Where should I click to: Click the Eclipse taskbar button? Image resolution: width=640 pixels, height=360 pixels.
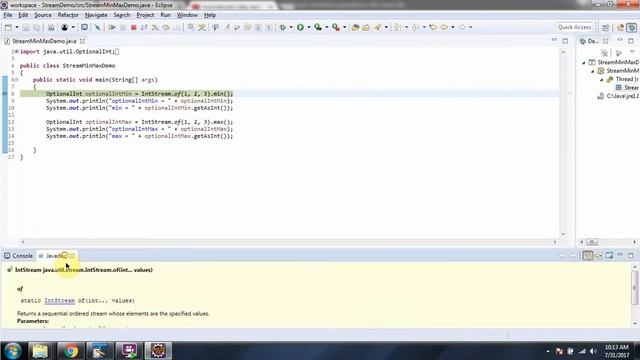[158, 351]
